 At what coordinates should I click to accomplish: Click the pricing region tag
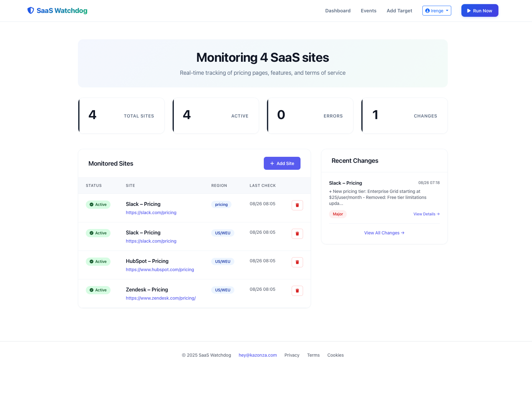tap(221, 205)
